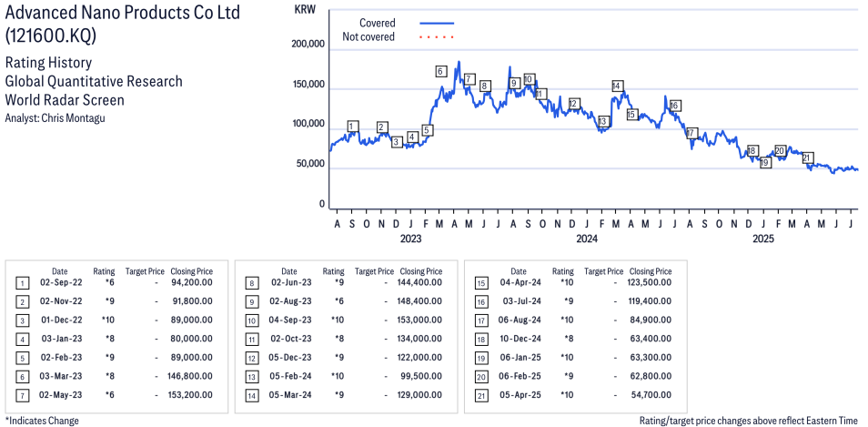Image resolution: width=868 pixels, height=427 pixels.
Task: Click chart marker 9 near August 2023
Action: (514, 83)
